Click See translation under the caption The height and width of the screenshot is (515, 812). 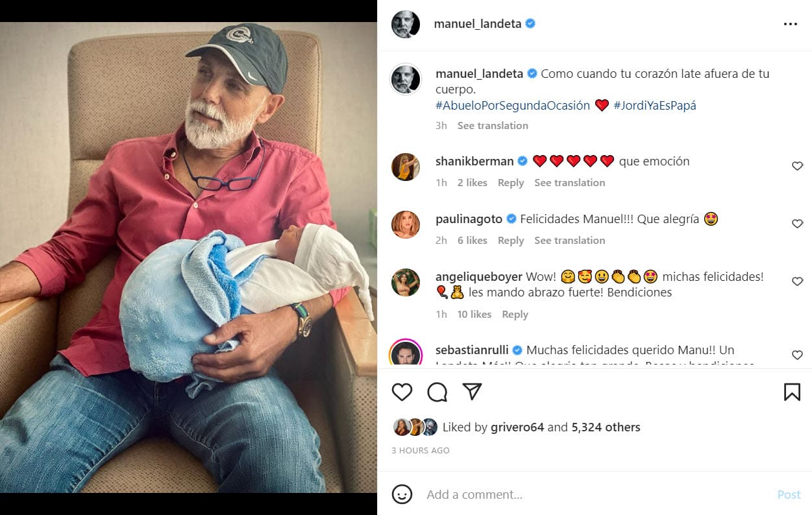493,125
